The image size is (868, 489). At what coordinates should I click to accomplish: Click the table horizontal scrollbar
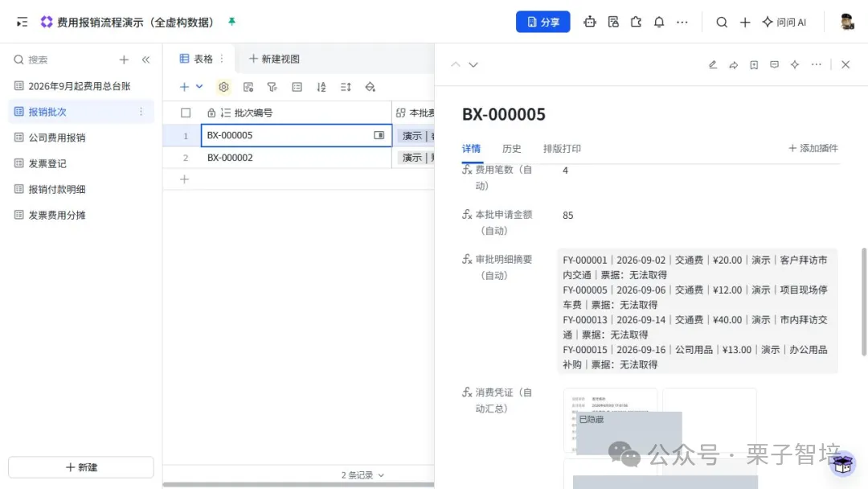tap(298, 485)
